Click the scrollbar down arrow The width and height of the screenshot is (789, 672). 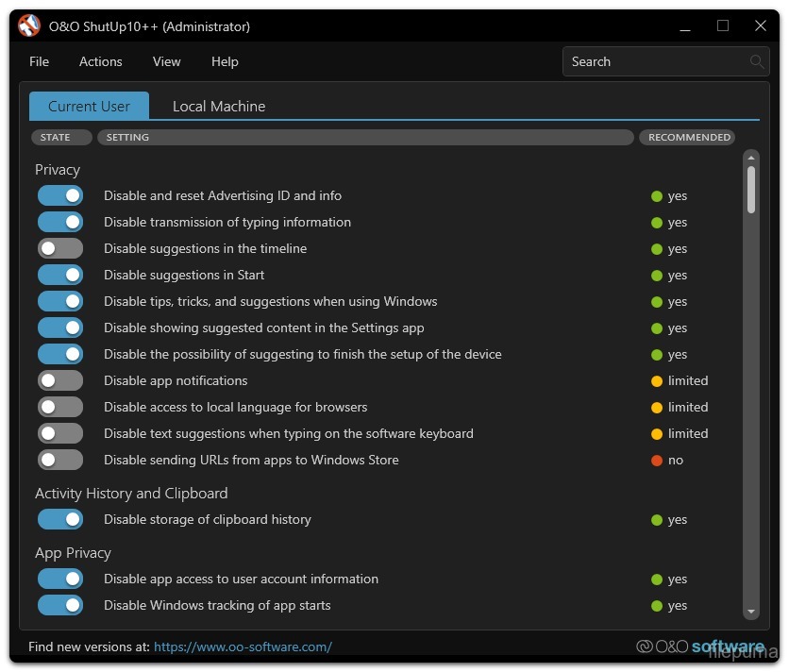(751, 612)
